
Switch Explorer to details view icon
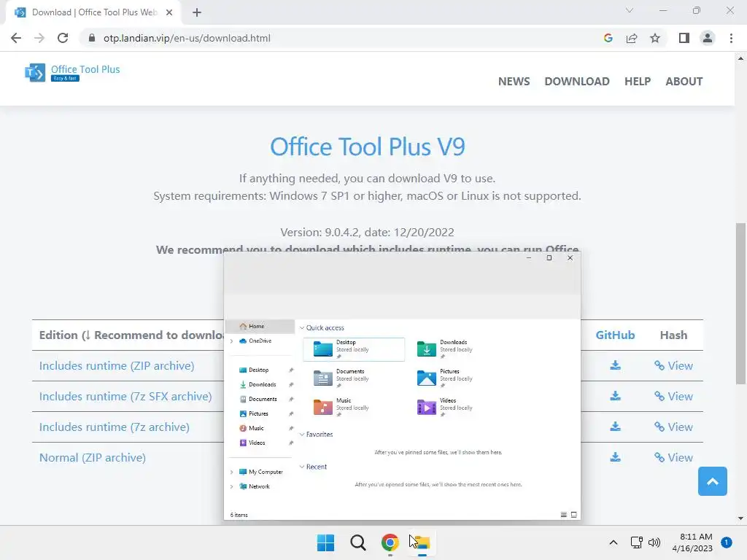(x=564, y=515)
